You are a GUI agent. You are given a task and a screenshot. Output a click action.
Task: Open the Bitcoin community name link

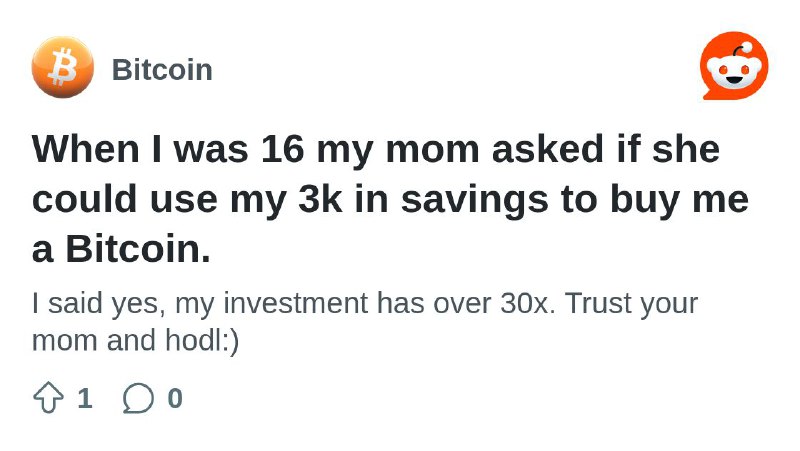162,69
